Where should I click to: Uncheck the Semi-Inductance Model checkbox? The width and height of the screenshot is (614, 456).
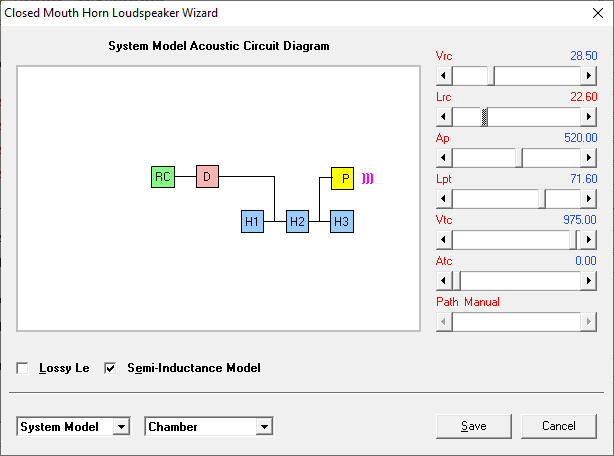tap(110, 368)
